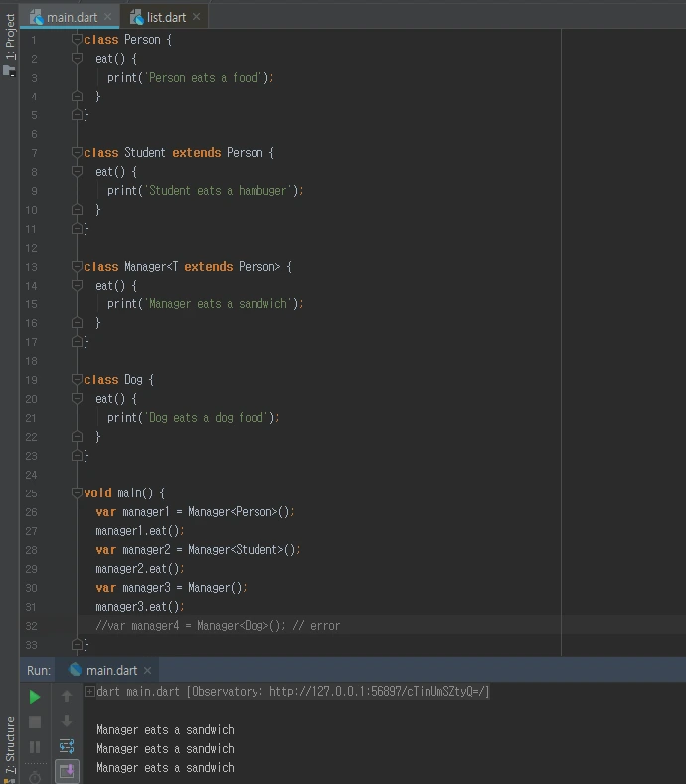Stop the running process in Run panel
686x784 pixels.
click(x=35, y=722)
